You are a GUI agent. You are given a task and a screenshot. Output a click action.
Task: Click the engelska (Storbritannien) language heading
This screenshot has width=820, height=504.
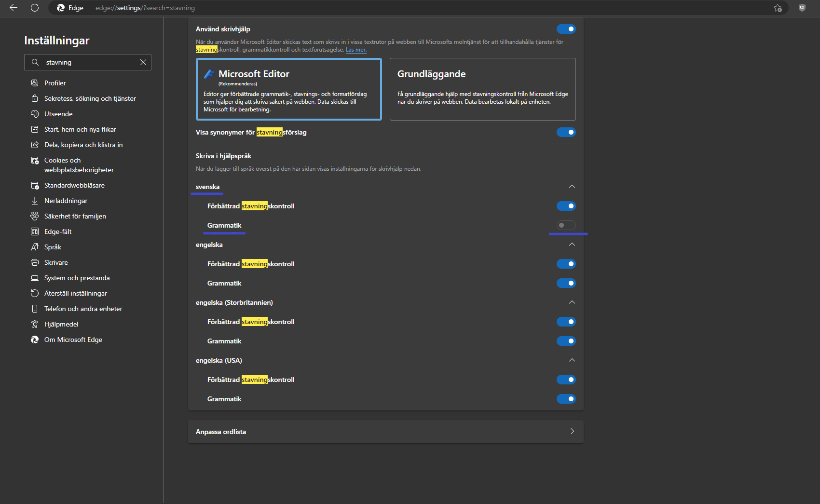pyautogui.click(x=234, y=302)
